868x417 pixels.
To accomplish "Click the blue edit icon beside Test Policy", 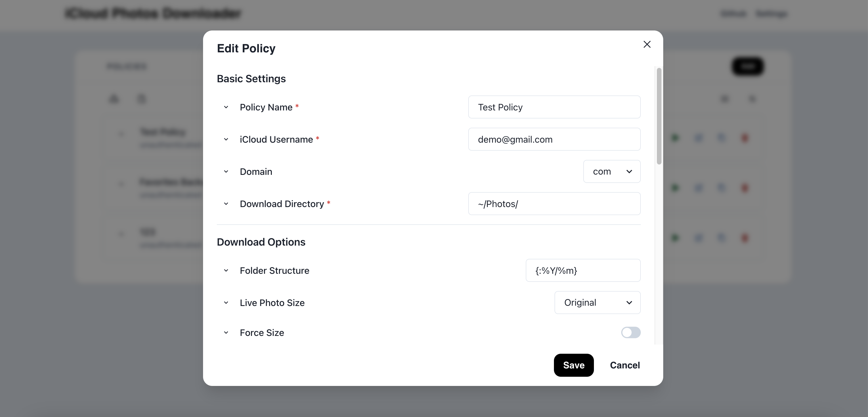I will pos(699,138).
